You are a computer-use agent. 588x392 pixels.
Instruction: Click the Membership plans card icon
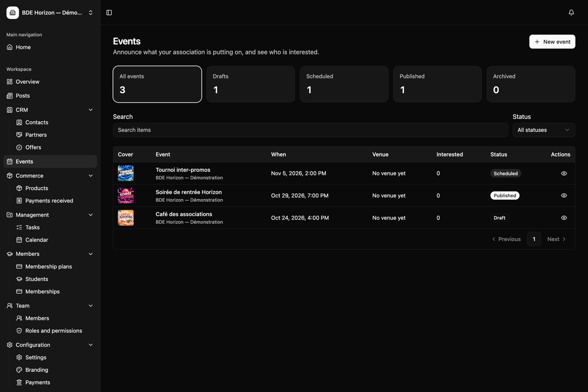19,267
